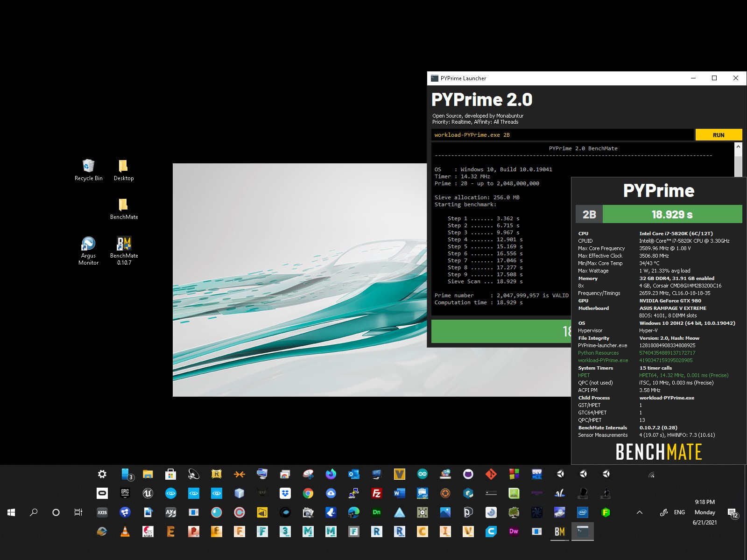Open Microsoft Word from taskbar
747x560 pixels.
pos(400,493)
